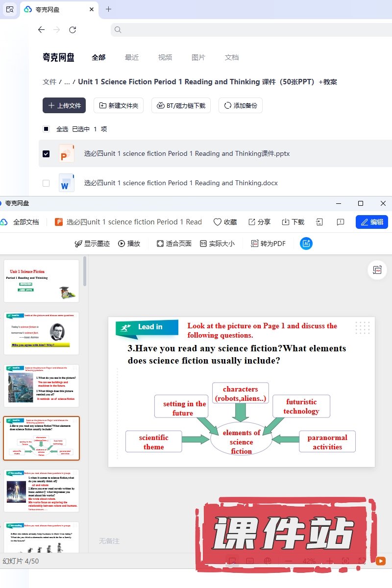Click the 分享 share icon
Screen dimensions: 392x588
click(x=252, y=222)
